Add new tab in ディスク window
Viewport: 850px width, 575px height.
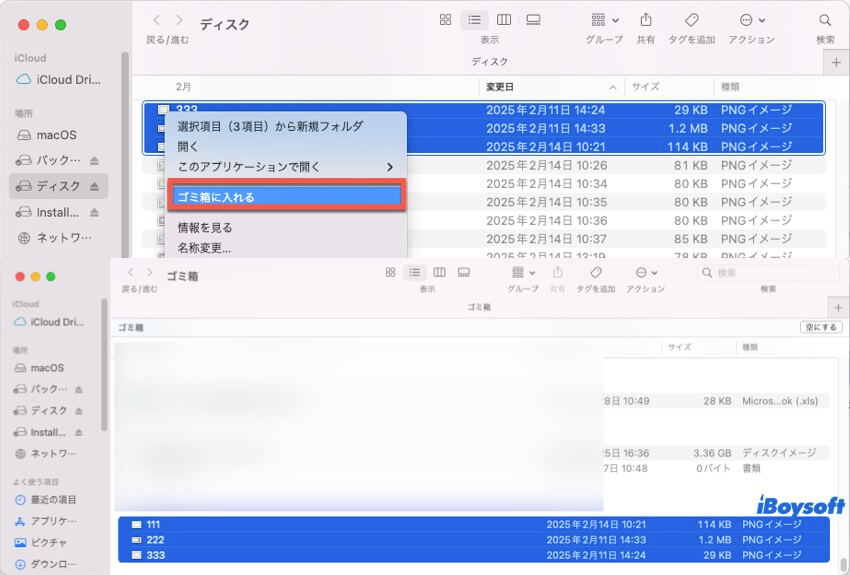tap(836, 62)
